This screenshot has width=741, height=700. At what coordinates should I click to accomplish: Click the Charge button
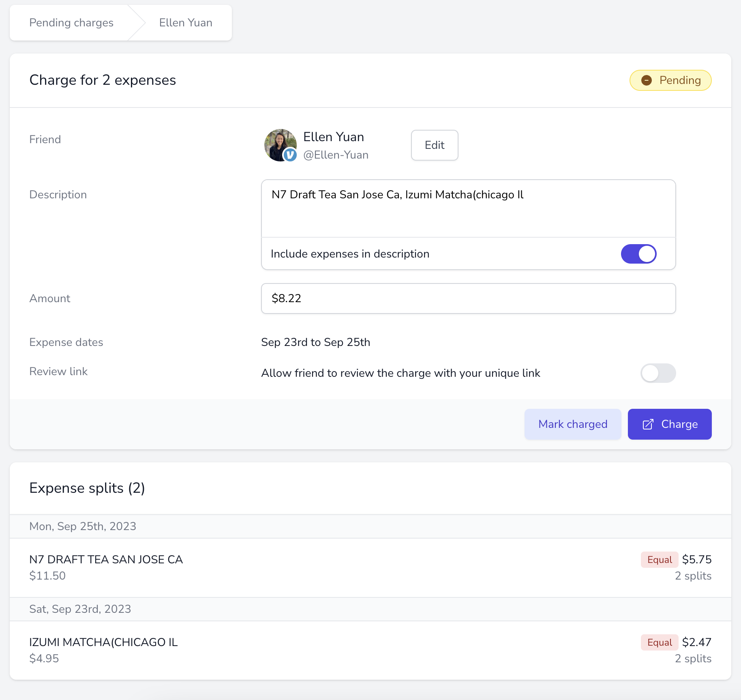coord(670,424)
